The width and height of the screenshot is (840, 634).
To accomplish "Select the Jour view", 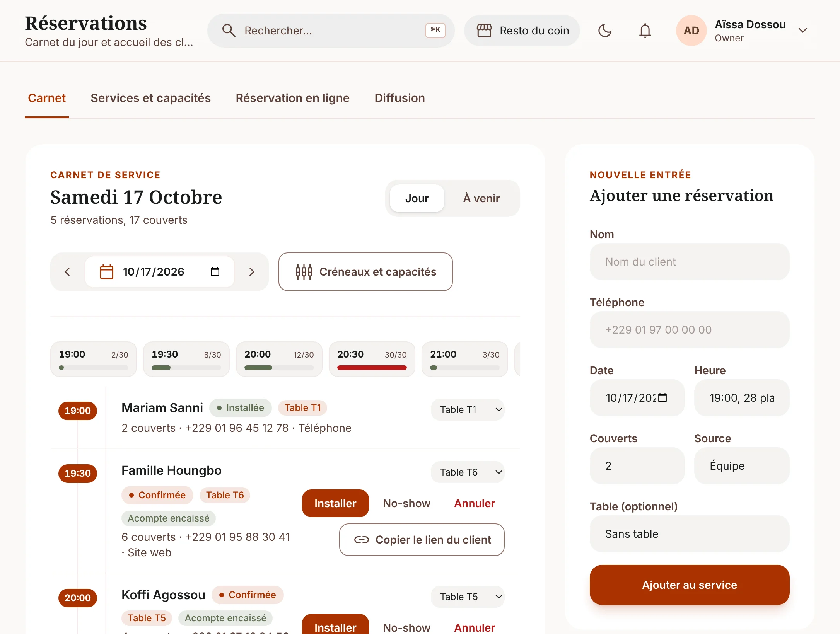I will click(417, 198).
